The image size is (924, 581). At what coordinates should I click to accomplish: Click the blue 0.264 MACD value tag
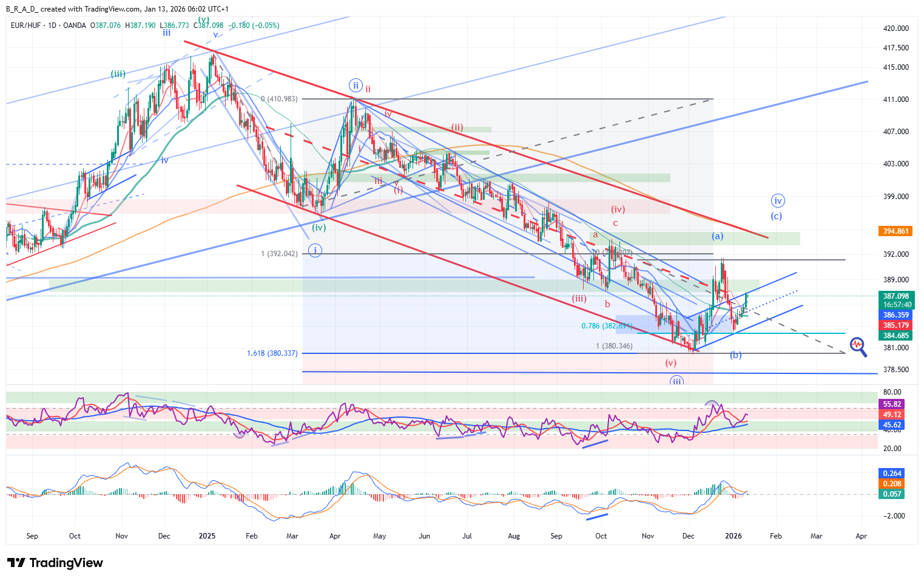(x=892, y=474)
